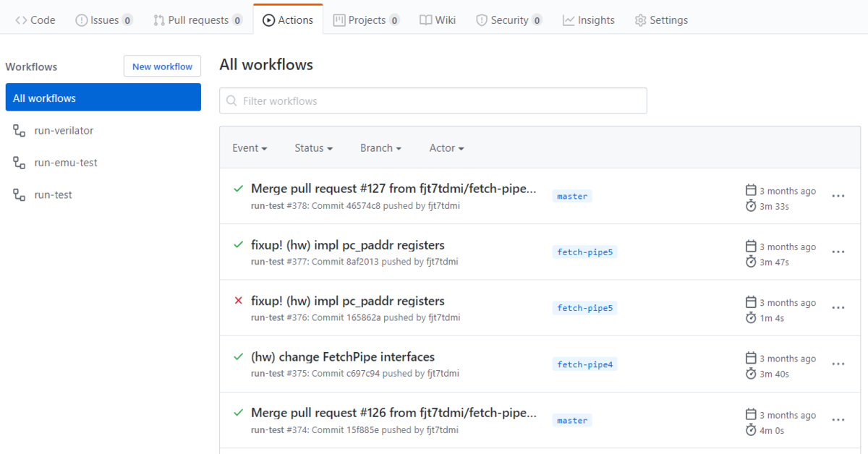Screen dimensions: 868x454
Task: Go to Pull requests tab
Action: (x=197, y=20)
